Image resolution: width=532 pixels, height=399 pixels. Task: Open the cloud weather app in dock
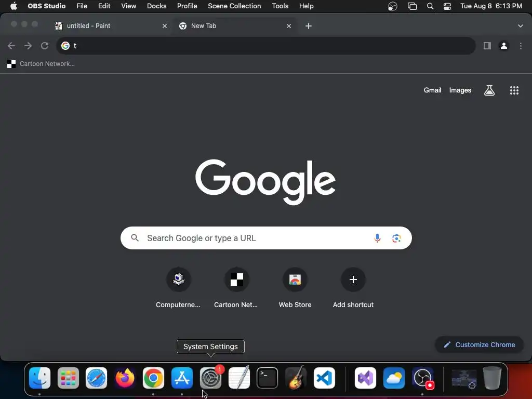pos(394,378)
